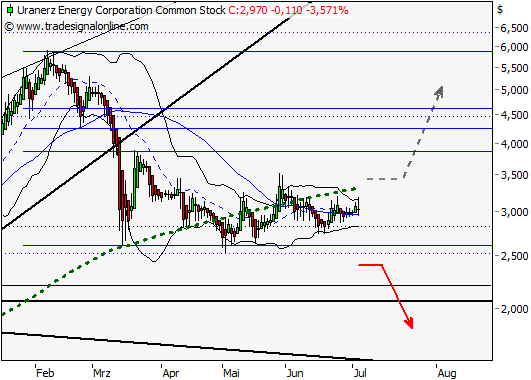
Task: Click the 6,000 price axis label
Action: (514, 47)
